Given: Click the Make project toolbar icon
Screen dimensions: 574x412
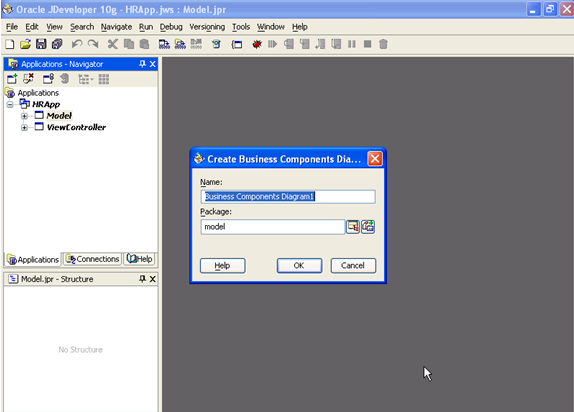Looking at the screenshot, I should pos(164,44).
